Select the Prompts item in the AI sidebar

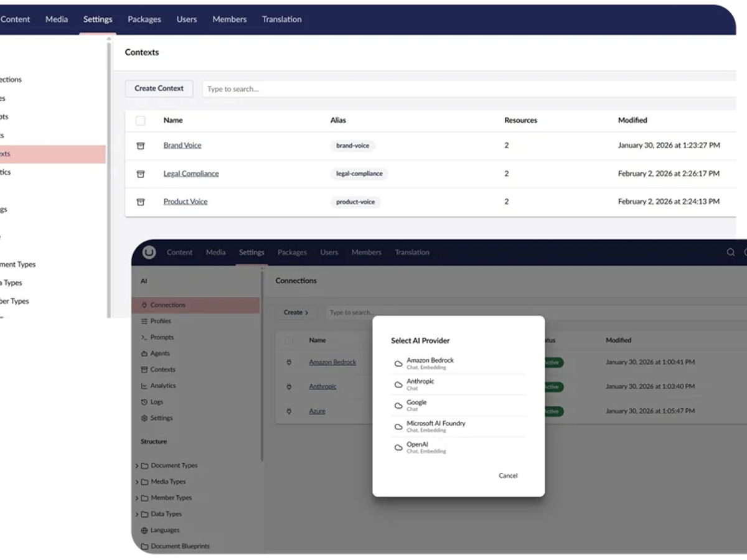click(196, 337)
